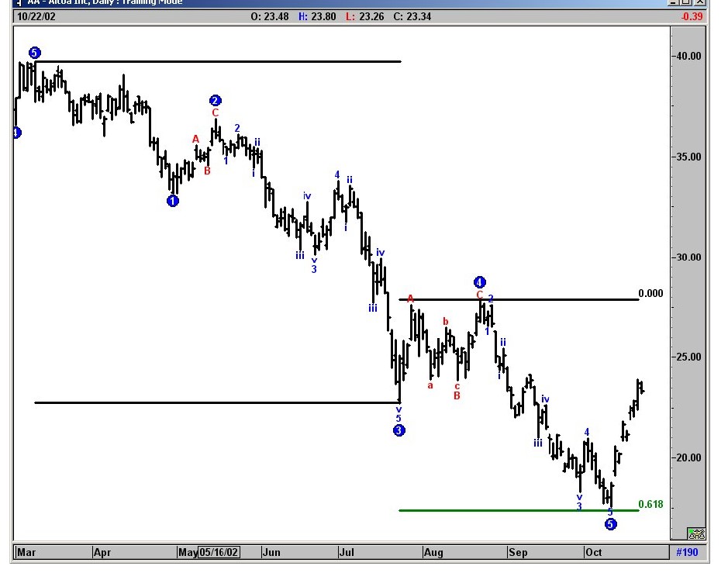Click the #190 bar count indicator
This screenshot has height=573, width=728.
[687, 552]
